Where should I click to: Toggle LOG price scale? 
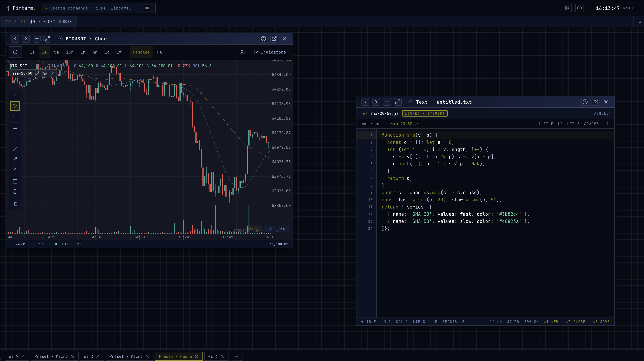pyautogui.click(x=270, y=229)
